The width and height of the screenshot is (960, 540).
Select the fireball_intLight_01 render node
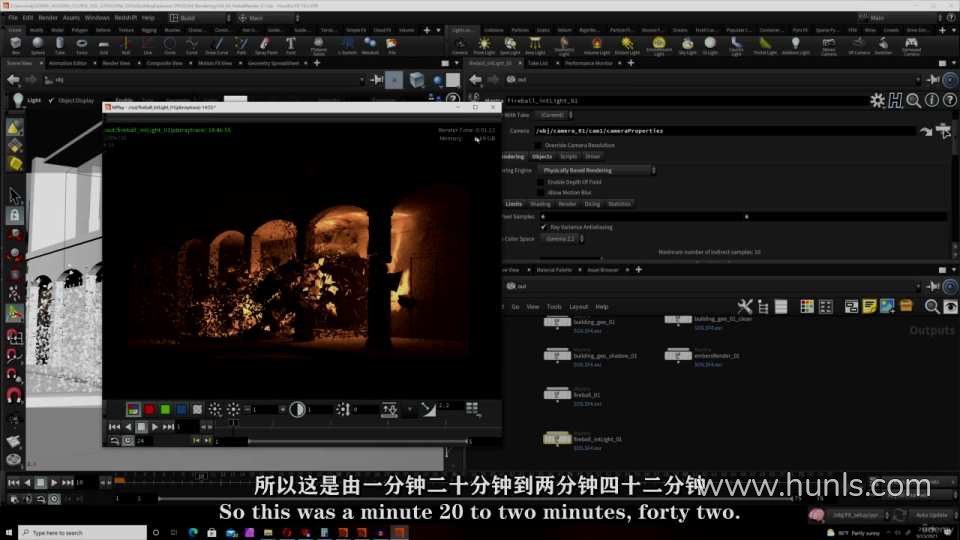(557, 438)
